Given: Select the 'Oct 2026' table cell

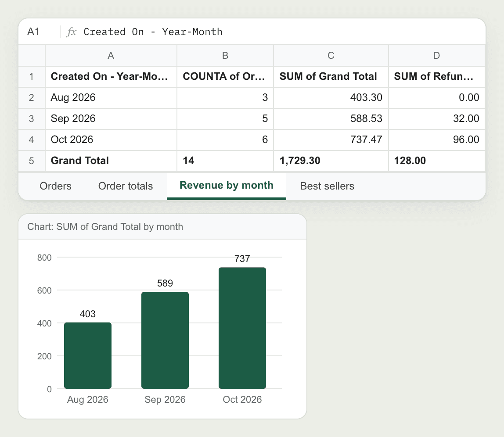Looking at the screenshot, I should point(111,140).
